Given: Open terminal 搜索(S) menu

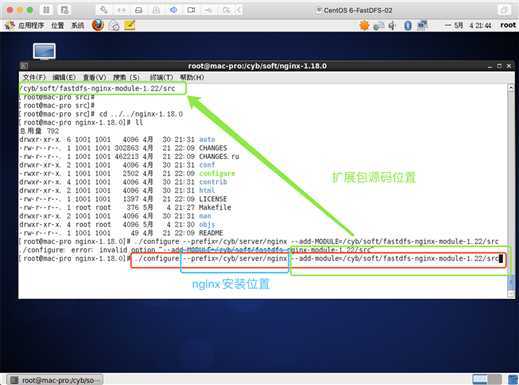Looking at the screenshot, I should pyautogui.click(x=126, y=77).
